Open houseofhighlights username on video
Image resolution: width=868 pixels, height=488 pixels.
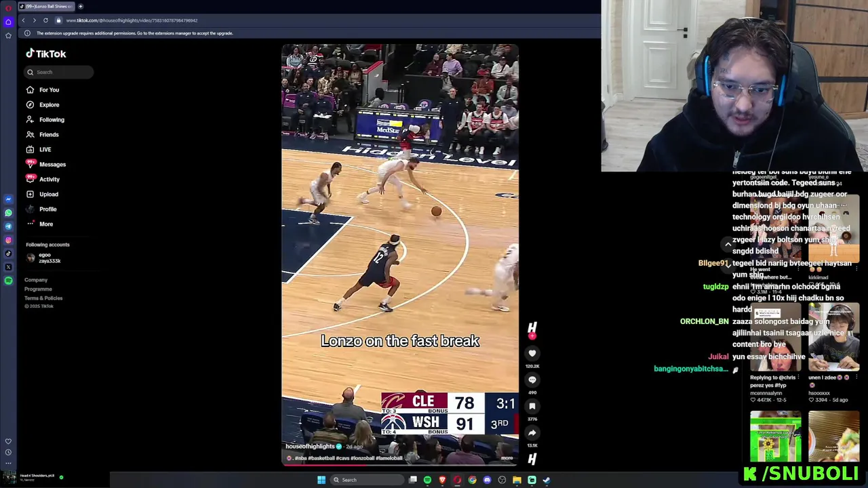point(310,447)
